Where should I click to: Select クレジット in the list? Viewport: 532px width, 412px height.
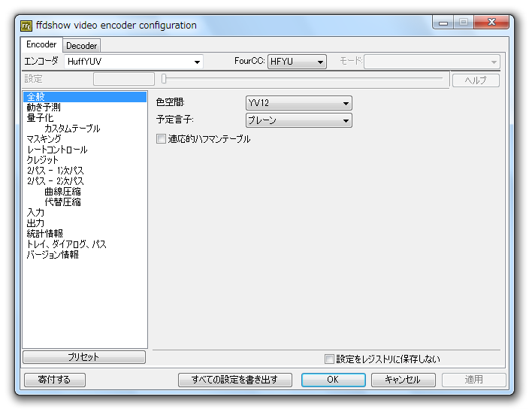(x=42, y=160)
